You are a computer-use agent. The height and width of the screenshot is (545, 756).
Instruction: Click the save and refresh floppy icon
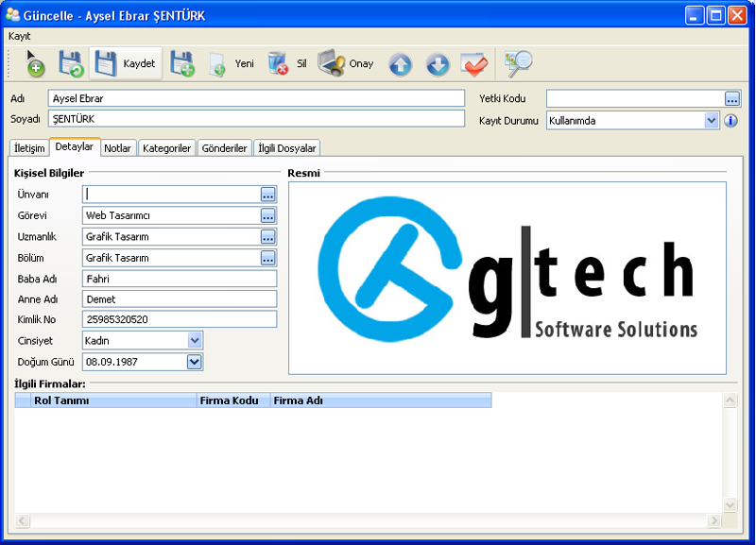pyautogui.click(x=71, y=63)
